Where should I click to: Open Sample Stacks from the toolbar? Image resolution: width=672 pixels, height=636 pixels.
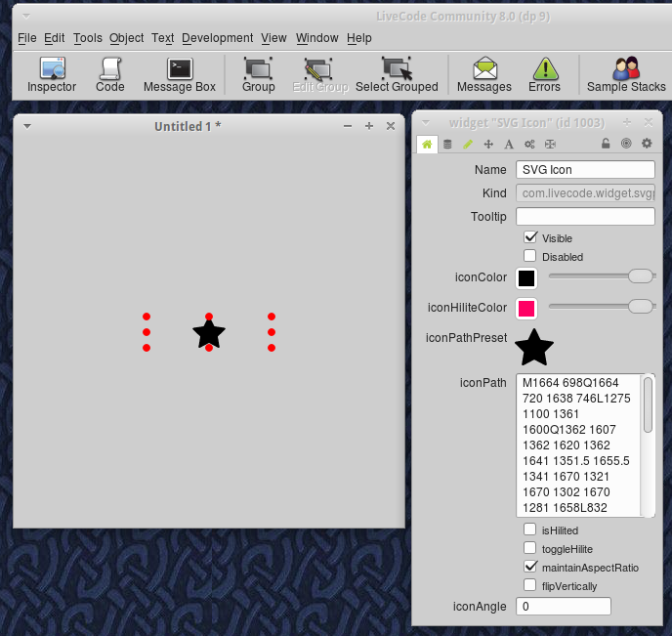tap(626, 75)
